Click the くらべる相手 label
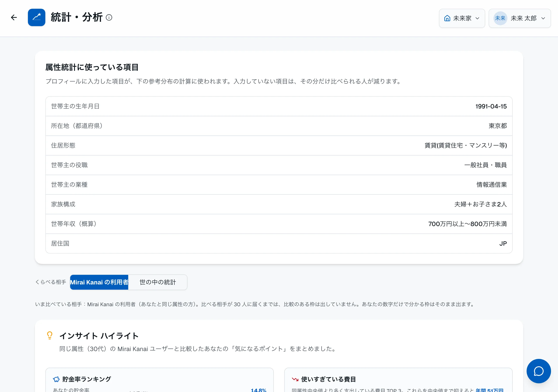The width and height of the screenshot is (558, 392). click(51, 282)
